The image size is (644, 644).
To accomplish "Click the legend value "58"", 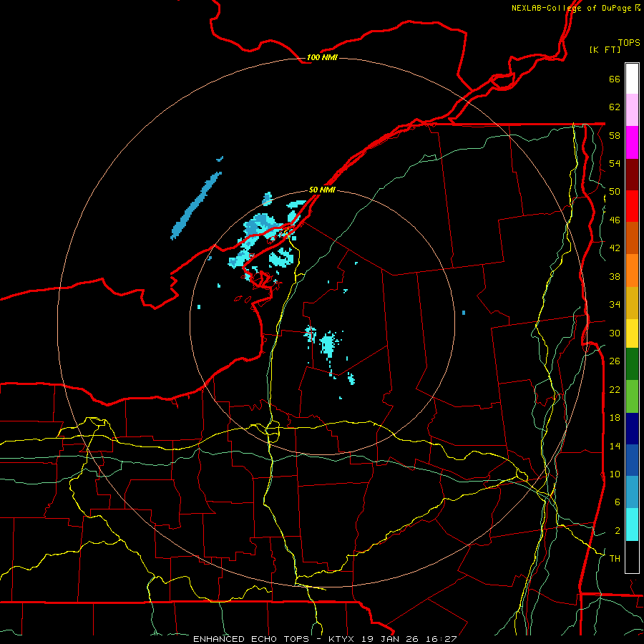I will (615, 135).
